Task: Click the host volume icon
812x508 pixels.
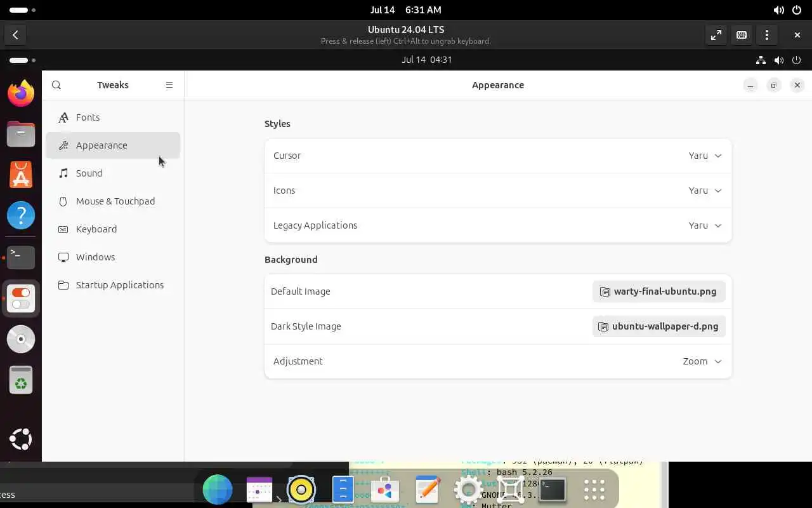Action: pyautogui.click(x=778, y=10)
